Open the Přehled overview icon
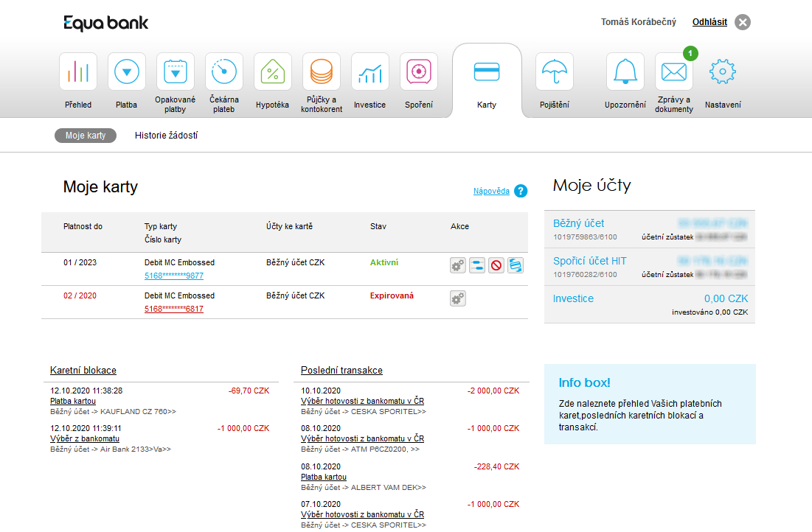This screenshot has width=812, height=532. coord(78,72)
